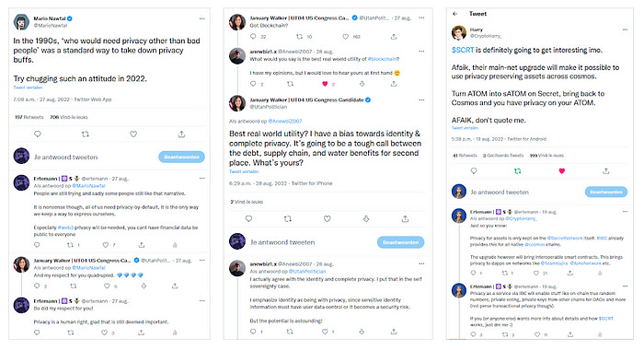Open more options on 'Got Blockchain?' tweet
The width and height of the screenshot is (644, 350).
pyautogui.click(x=421, y=18)
